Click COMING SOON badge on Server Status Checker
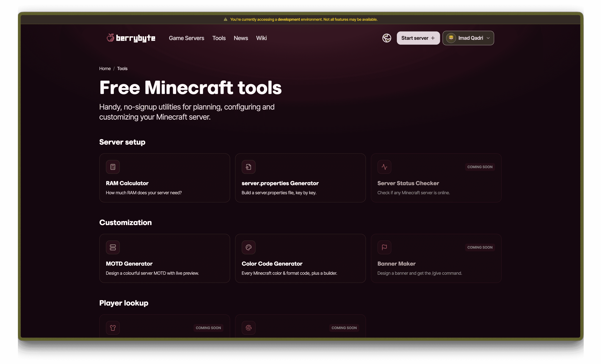The width and height of the screenshot is (601, 364). [x=480, y=167]
